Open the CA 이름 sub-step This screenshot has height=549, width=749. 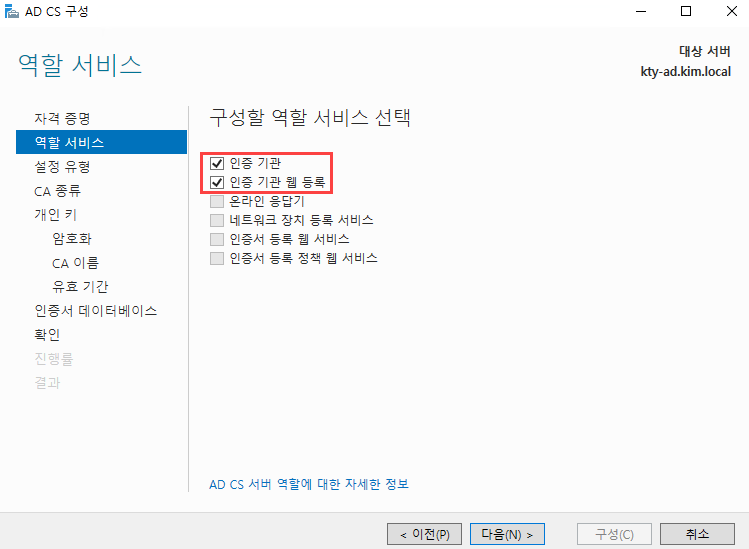coord(75,263)
